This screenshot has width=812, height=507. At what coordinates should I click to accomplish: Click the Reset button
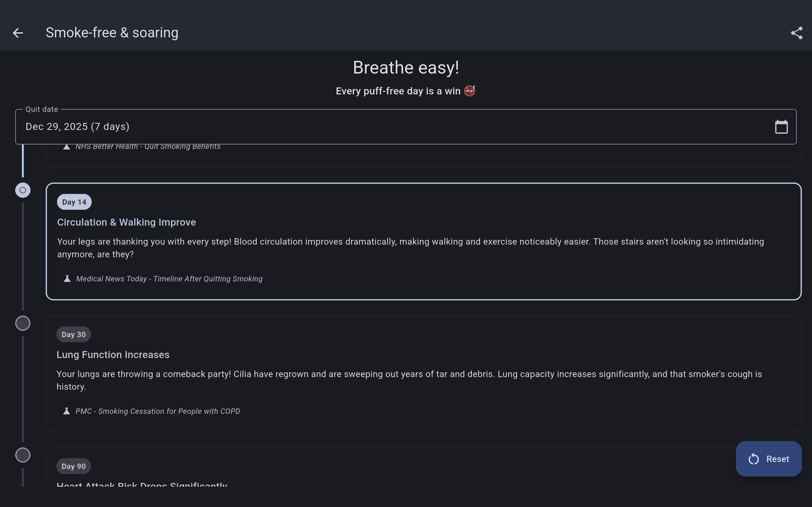[x=768, y=459]
